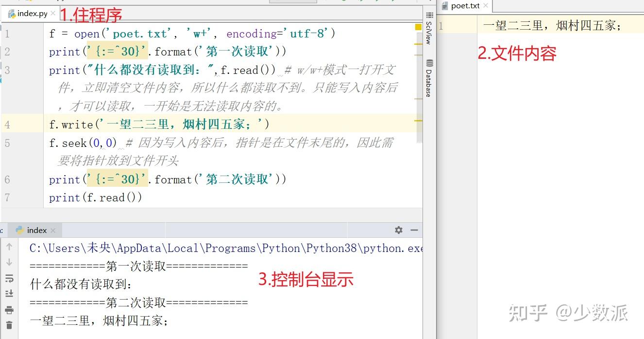Toggle soft-wrap in the run console
The width and height of the screenshot is (644, 339).
10,278
